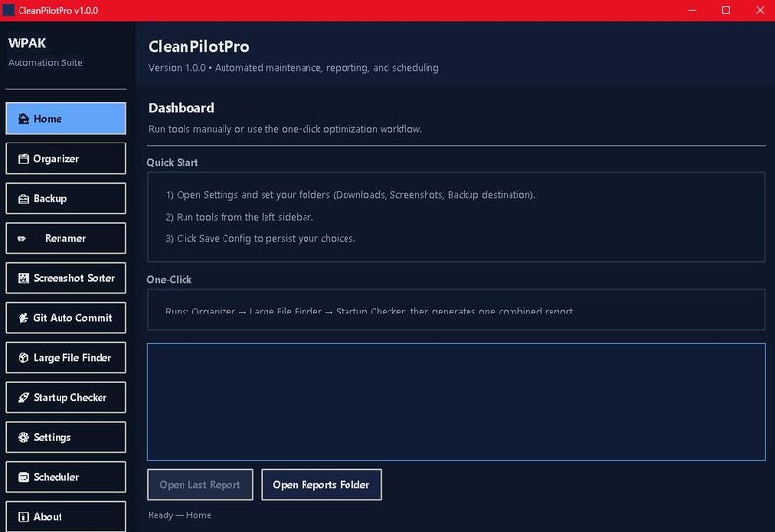775x532 pixels.
Task: Click the 'One-Click' section label
Action: pyautogui.click(x=169, y=280)
